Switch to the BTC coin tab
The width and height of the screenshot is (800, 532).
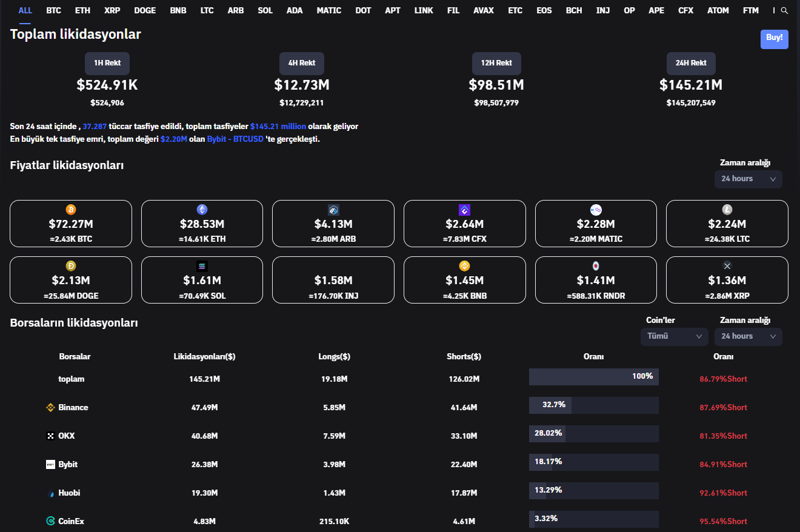coord(53,11)
